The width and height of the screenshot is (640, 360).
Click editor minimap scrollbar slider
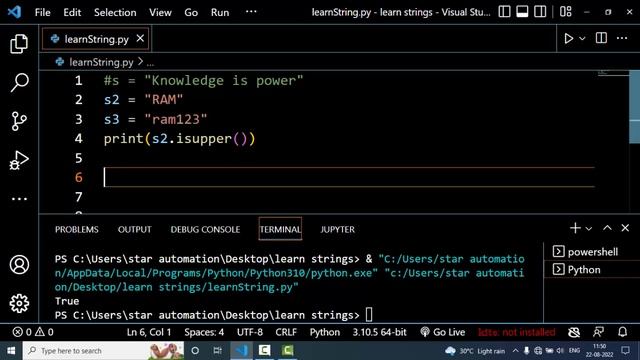(634, 107)
